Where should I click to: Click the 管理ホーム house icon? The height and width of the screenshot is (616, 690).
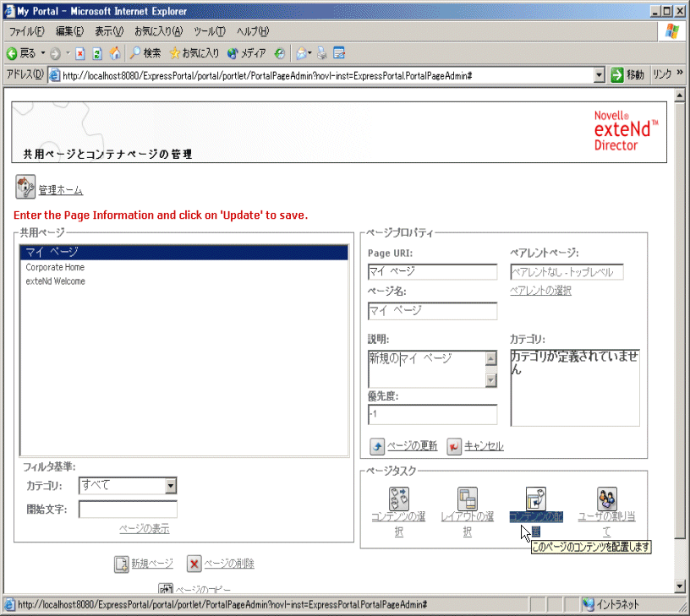tap(25, 187)
